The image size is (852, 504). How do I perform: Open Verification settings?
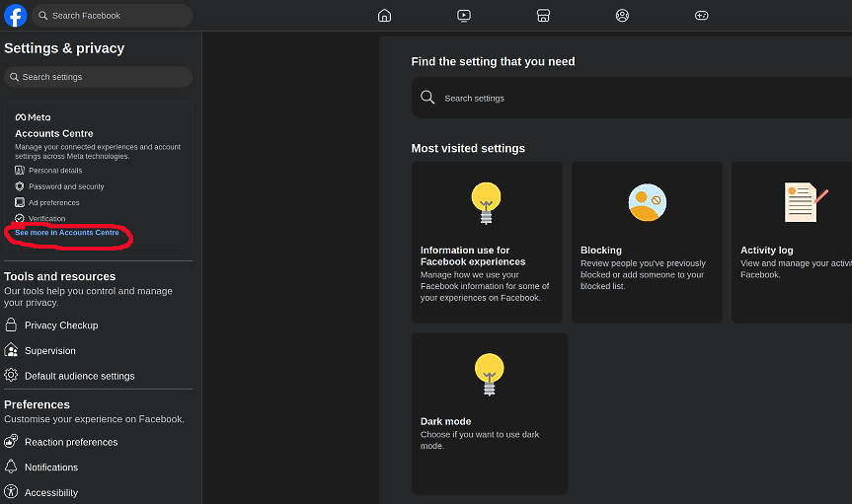46,219
